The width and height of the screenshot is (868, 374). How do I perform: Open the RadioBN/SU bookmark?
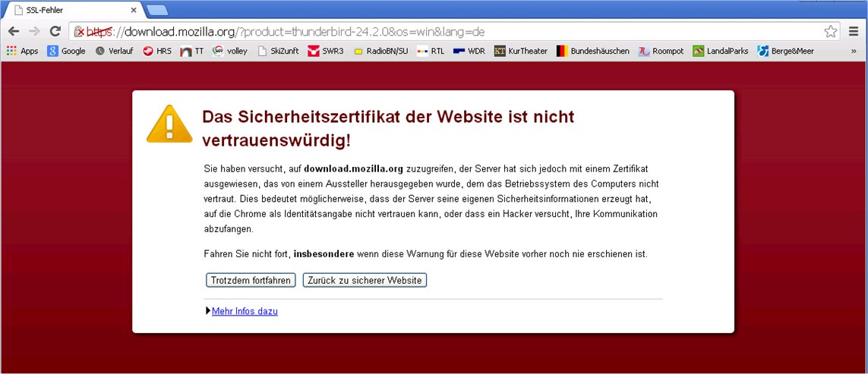coord(381,51)
